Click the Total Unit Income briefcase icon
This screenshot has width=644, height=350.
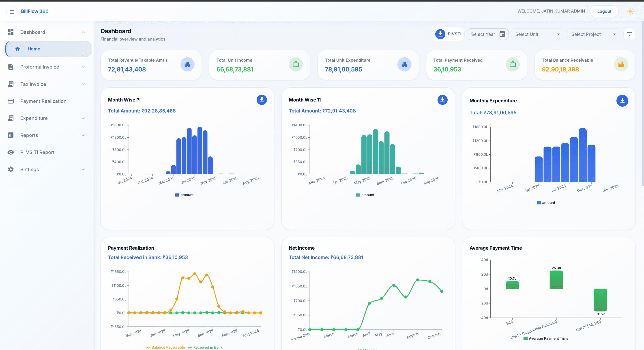tap(296, 65)
